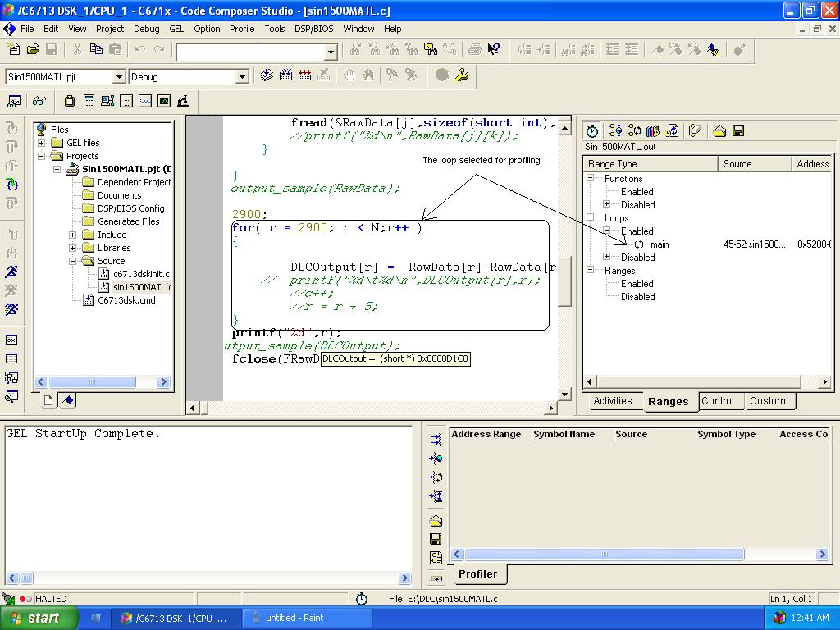Select c6713dskinit.c in the Source folder
Screen dimensions: 840x630
[141, 274]
